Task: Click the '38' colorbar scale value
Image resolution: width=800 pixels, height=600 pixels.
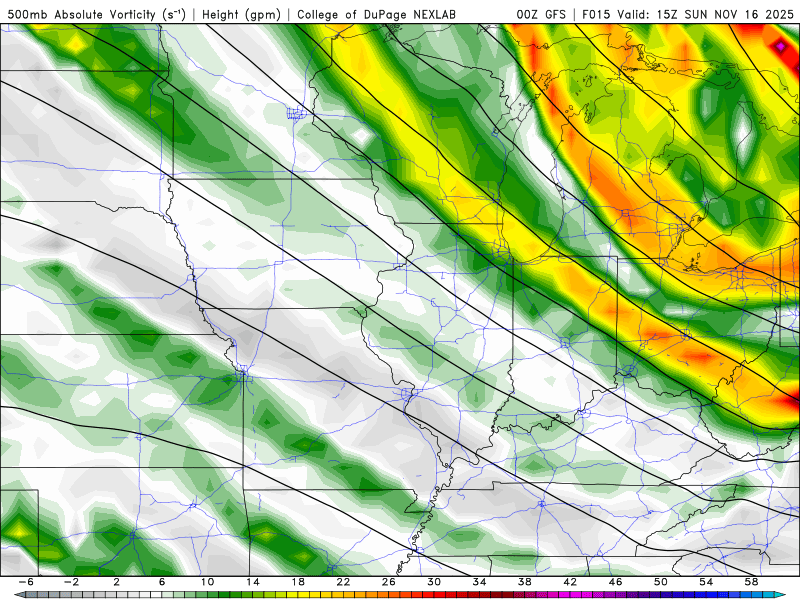Action: [524, 582]
